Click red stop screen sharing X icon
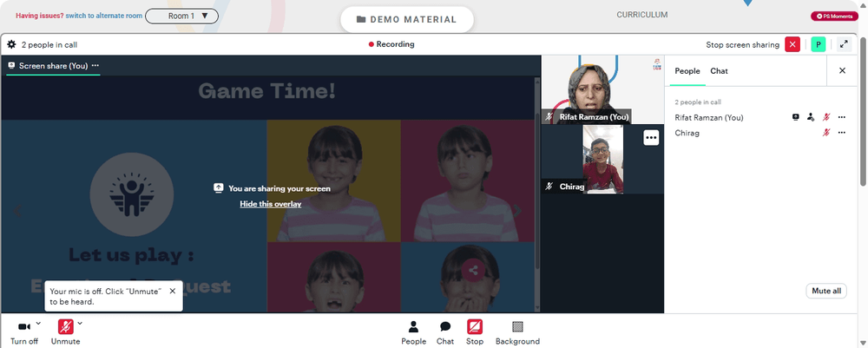The width and height of the screenshot is (868, 348). coord(792,45)
